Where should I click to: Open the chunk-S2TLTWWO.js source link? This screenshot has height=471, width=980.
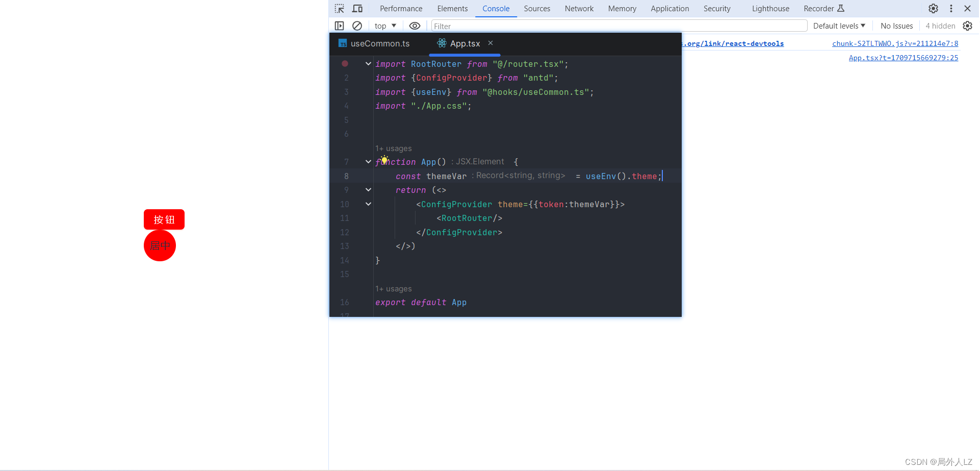[x=895, y=43]
